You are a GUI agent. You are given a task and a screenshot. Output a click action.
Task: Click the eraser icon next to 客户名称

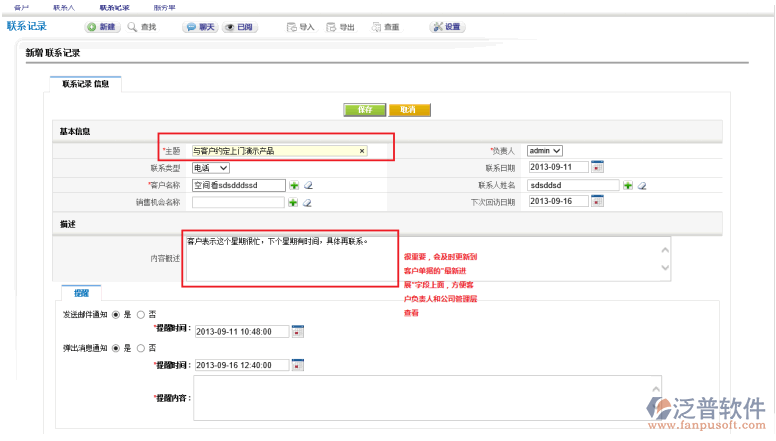308,185
